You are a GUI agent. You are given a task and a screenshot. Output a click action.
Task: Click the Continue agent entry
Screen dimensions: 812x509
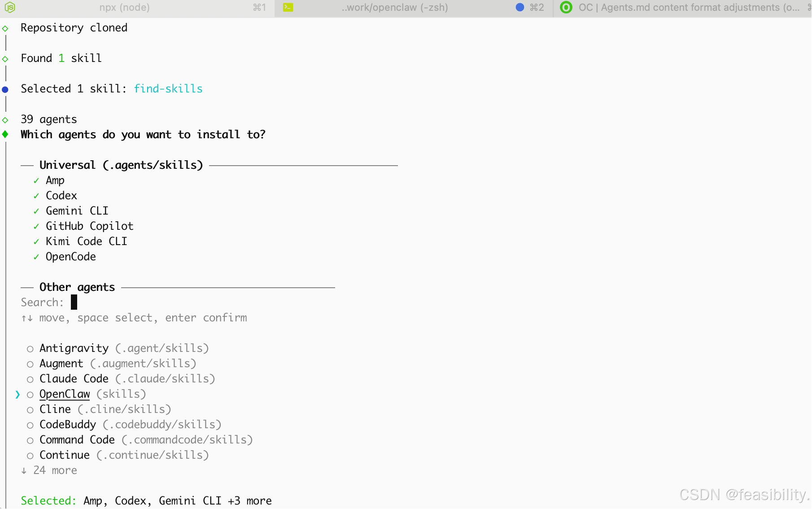pyautogui.click(x=65, y=455)
